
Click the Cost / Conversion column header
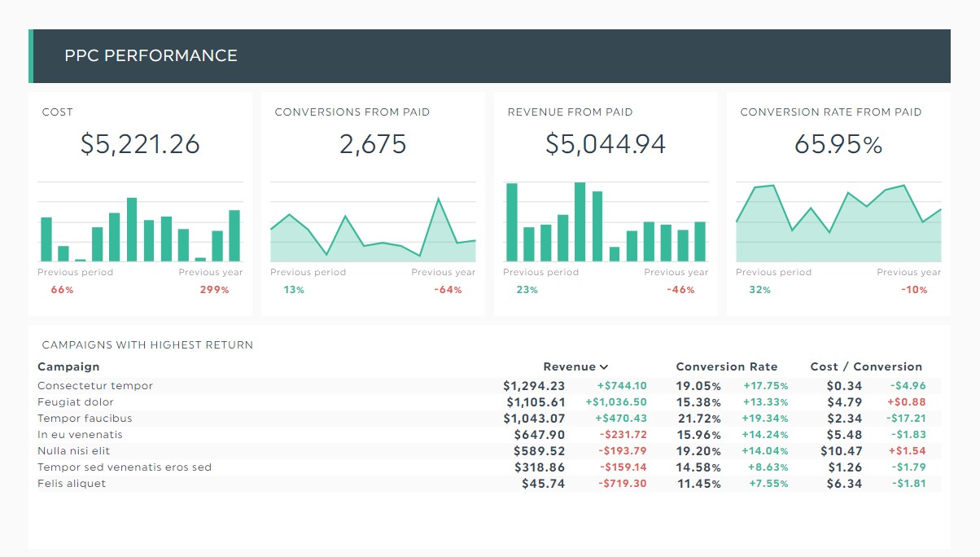866,367
